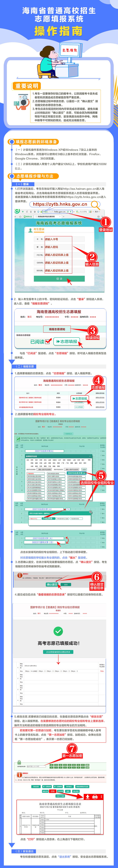Select the 考生登录 tab on login card
The image size is (118, 868).
click(x=39, y=229)
